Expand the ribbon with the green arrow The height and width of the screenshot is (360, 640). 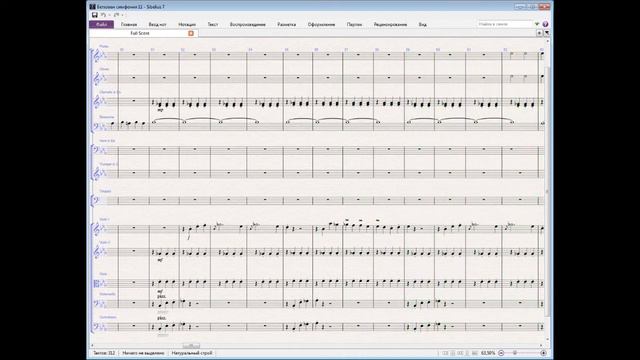coord(537,24)
